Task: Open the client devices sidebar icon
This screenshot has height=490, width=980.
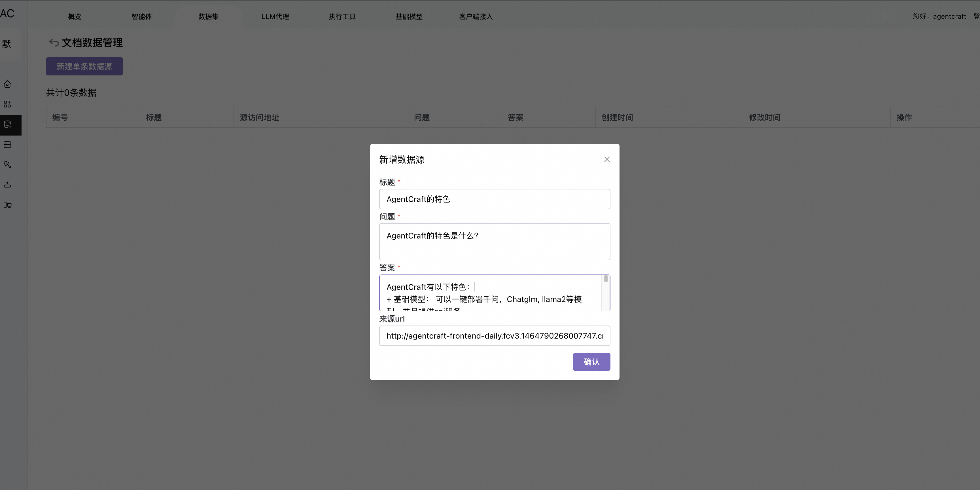Action: click(x=8, y=205)
